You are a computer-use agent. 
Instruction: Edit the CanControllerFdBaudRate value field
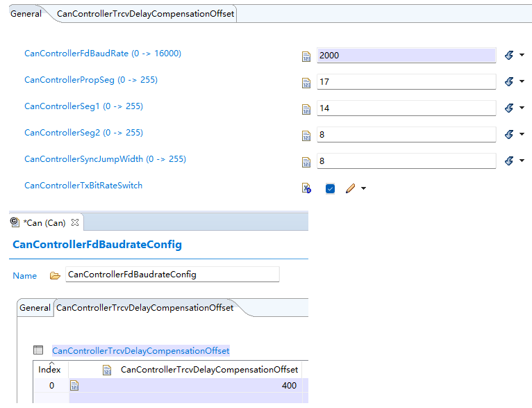point(406,56)
